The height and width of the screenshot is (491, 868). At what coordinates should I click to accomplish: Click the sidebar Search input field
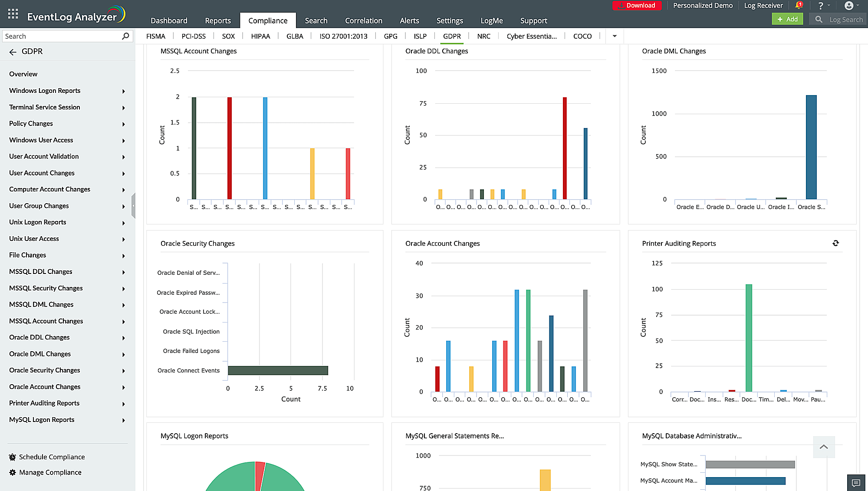point(61,36)
